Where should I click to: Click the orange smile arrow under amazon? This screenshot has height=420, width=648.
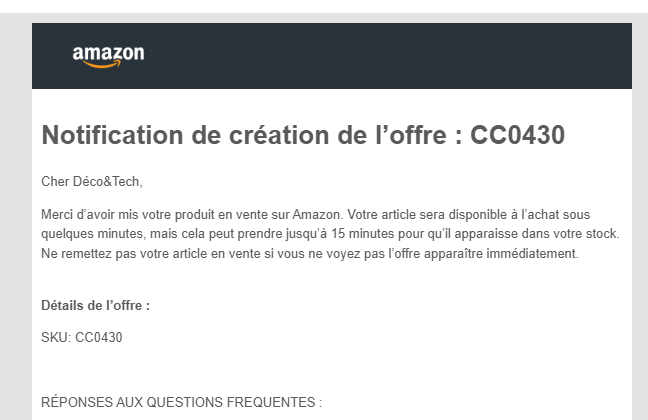coord(102,64)
